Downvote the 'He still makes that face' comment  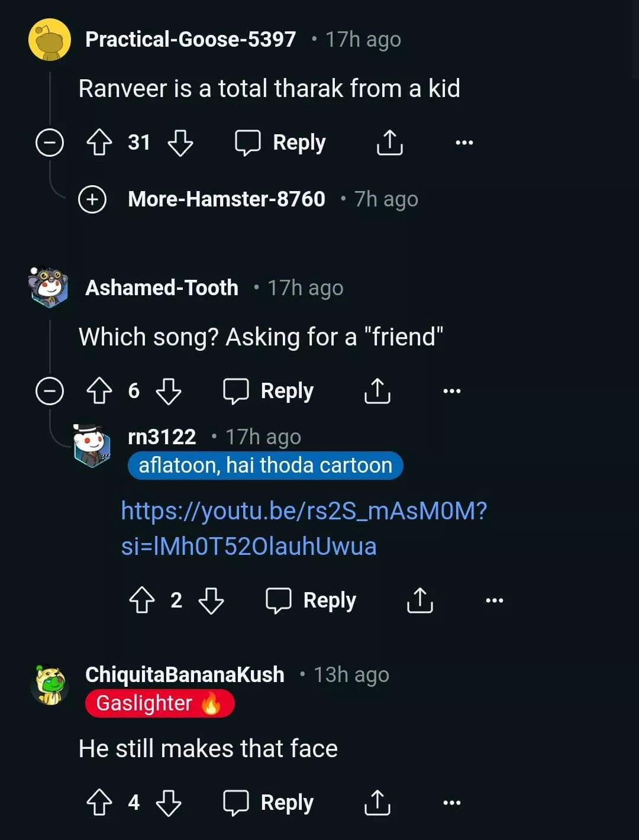coord(168,803)
